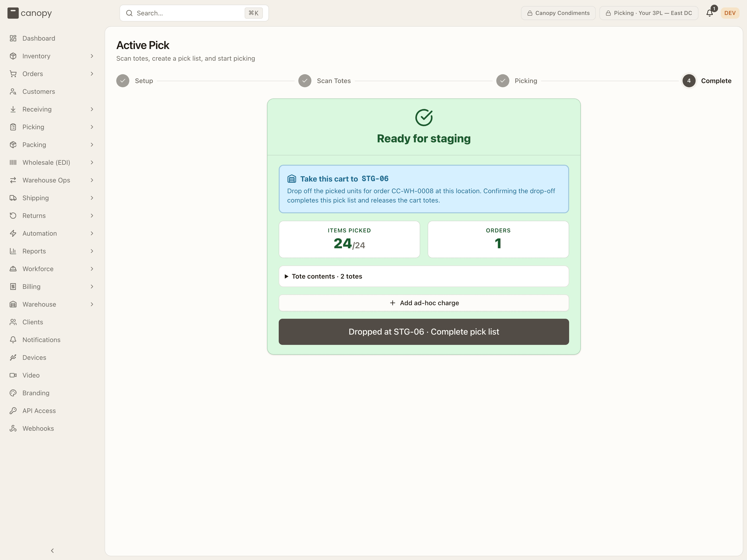The image size is (747, 560).
Task: Click the Canopy logo icon
Action: (x=13, y=13)
